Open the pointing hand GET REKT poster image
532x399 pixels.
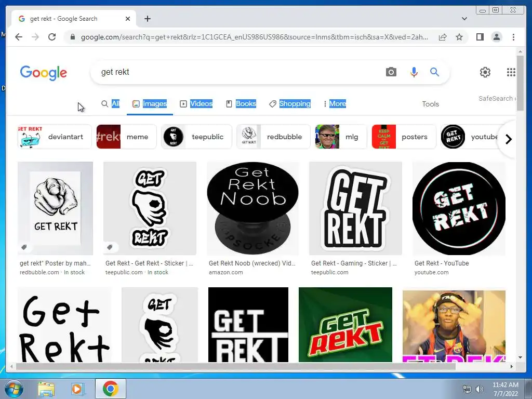pos(55,208)
